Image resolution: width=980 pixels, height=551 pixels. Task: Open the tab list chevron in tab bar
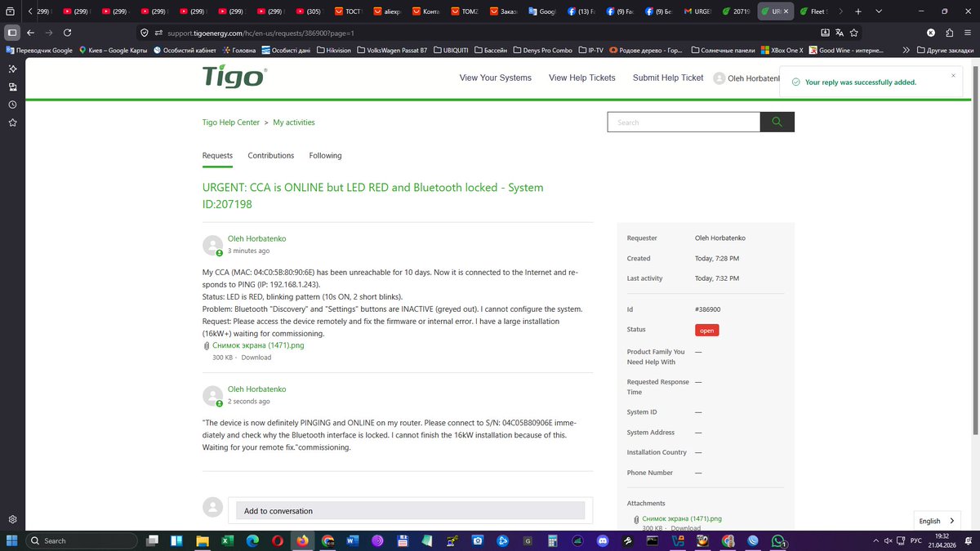pos(878,11)
